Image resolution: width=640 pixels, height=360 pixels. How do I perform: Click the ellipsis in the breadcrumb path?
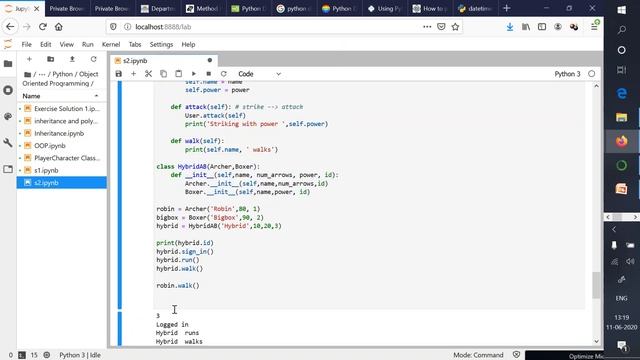click(x=42, y=74)
